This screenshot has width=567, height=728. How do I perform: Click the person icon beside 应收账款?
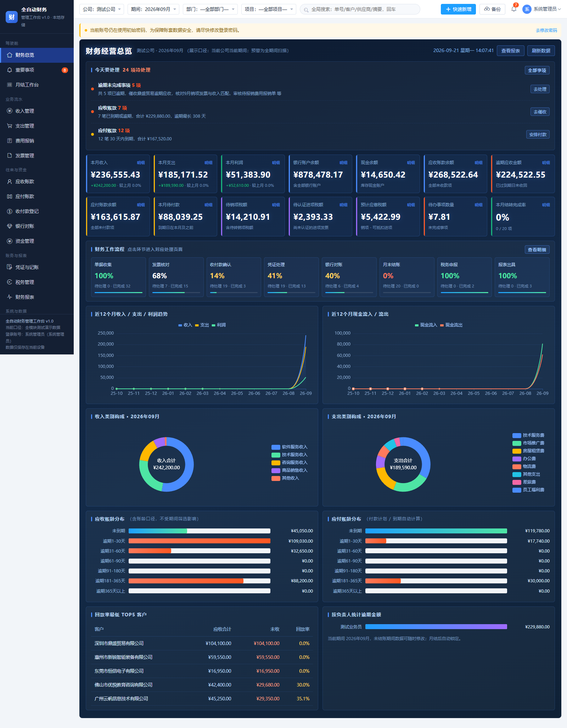10,181
